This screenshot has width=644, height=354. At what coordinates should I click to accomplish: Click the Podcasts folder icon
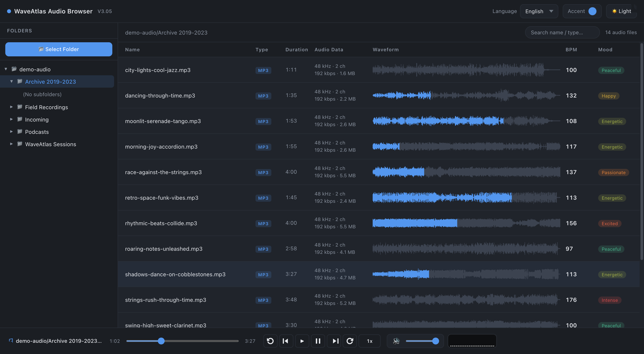(x=20, y=132)
